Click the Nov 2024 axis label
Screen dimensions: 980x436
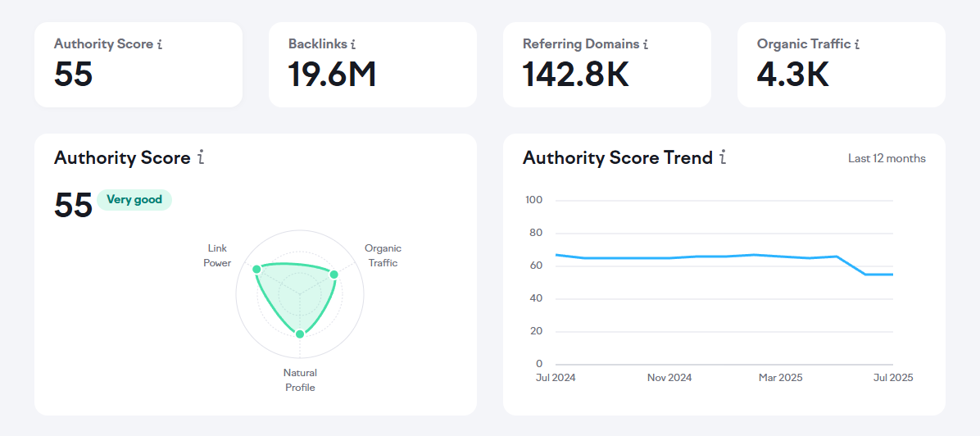click(x=669, y=378)
